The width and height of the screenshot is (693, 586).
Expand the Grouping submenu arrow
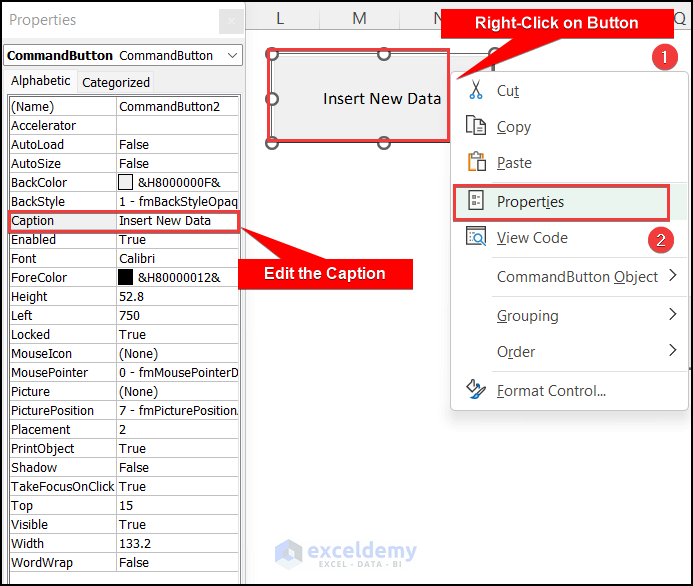click(672, 314)
